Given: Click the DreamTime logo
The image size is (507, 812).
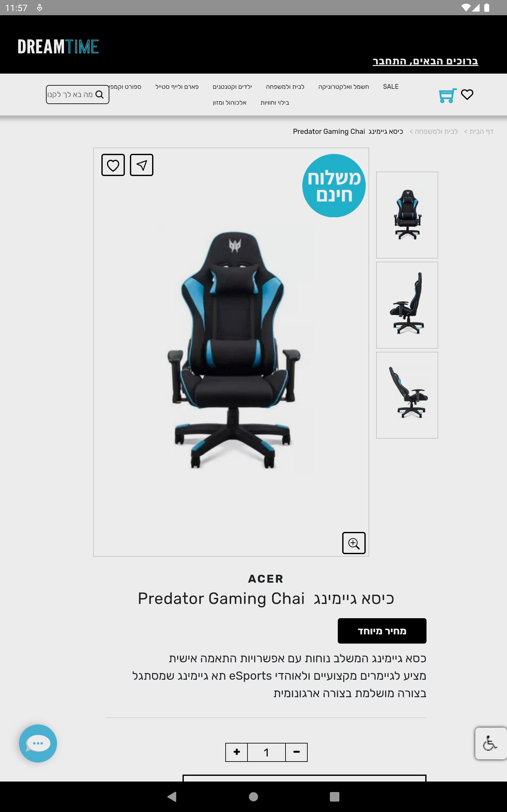Looking at the screenshot, I should pos(58,47).
